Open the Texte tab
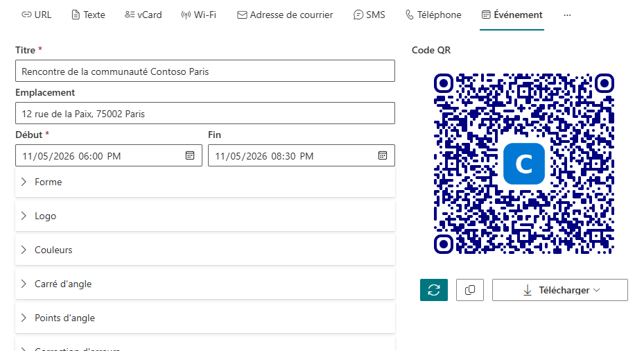This screenshot has height=351, width=644. [88, 15]
